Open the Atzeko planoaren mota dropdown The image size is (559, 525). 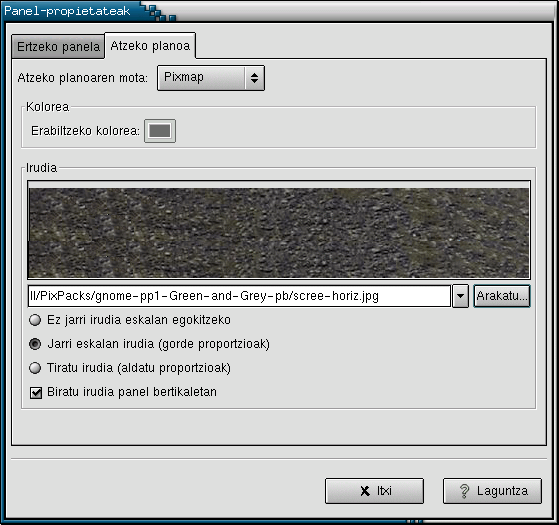[x=211, y=78]
